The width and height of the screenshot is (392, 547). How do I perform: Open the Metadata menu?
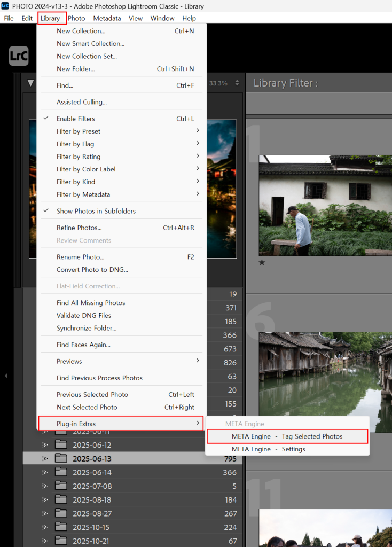click(x=107, y=18)
